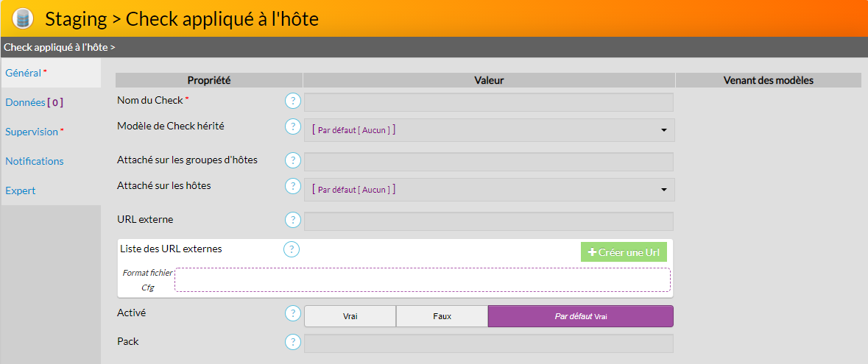Open help for Liste des URL externes

coord(292,249)
